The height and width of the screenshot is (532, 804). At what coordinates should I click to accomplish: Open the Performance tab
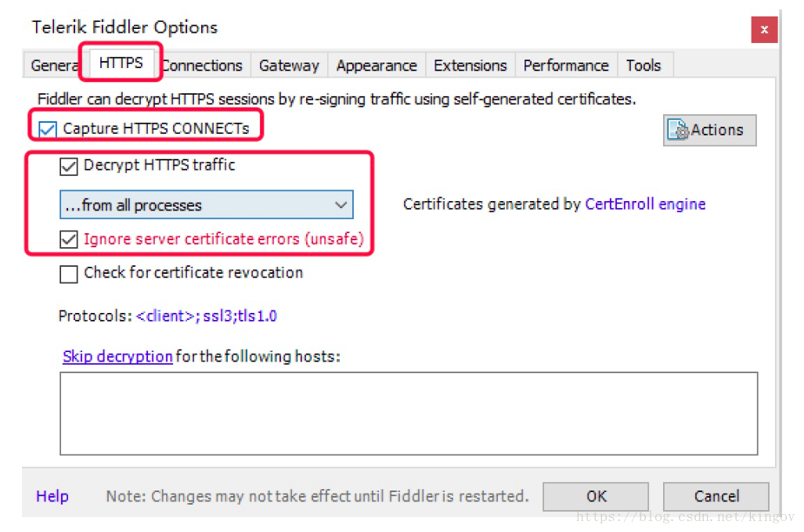(x=566, y=66)
